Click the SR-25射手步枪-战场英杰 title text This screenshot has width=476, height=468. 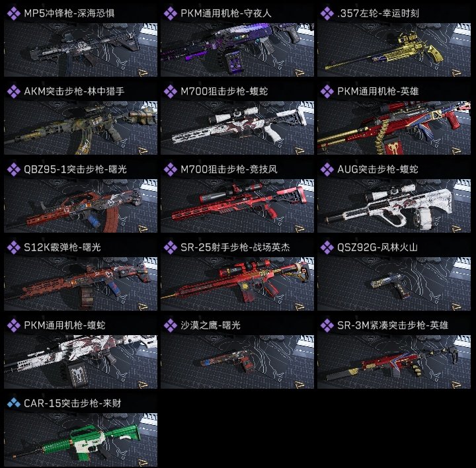tap(235, 247)
